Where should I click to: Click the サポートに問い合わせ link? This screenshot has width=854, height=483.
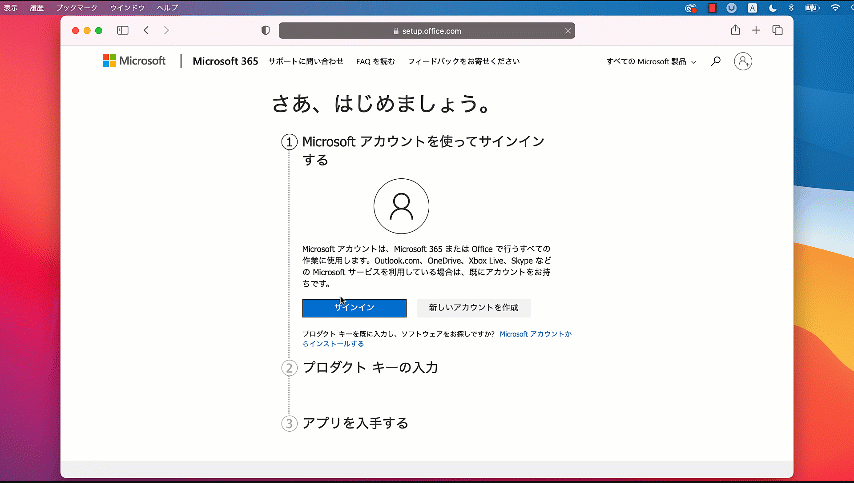click(x=305, y=61)
